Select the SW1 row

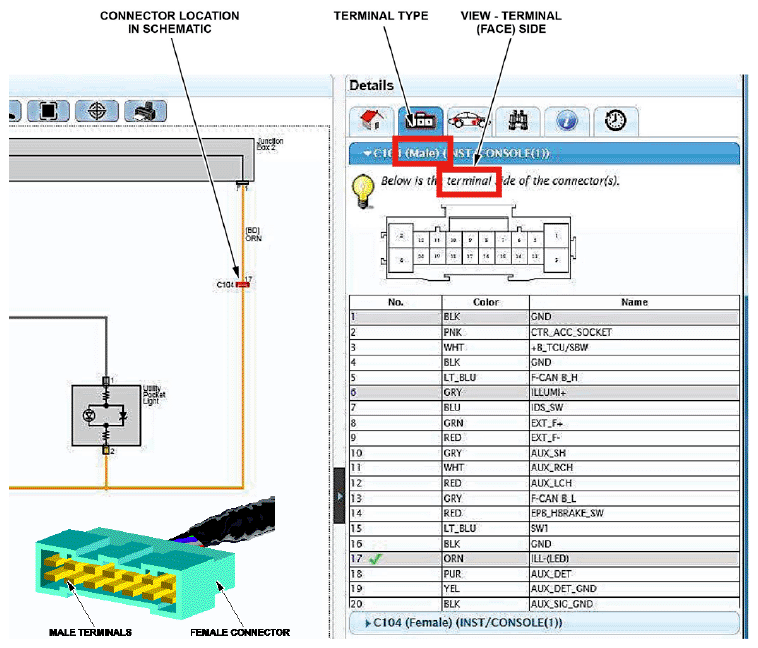(544, 529)
